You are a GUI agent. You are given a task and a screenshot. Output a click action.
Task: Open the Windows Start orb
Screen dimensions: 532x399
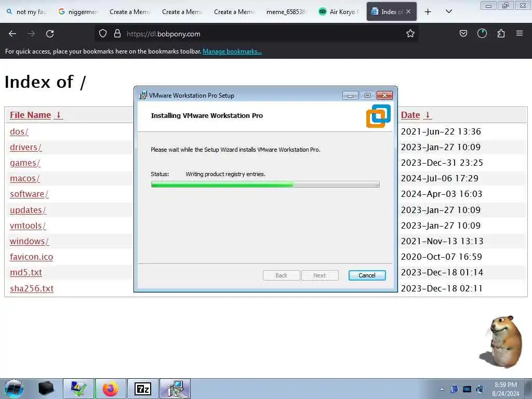14,389
